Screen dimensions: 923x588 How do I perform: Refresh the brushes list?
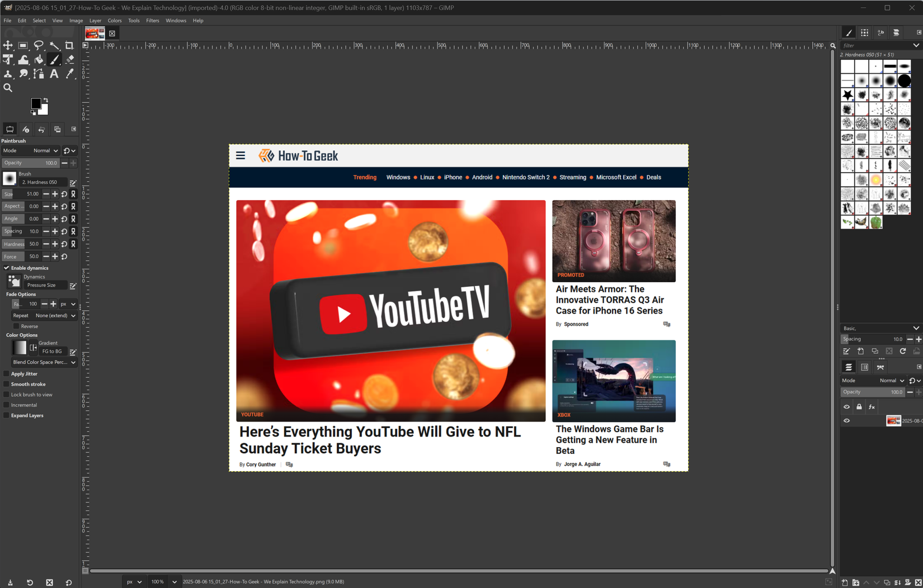903,351
